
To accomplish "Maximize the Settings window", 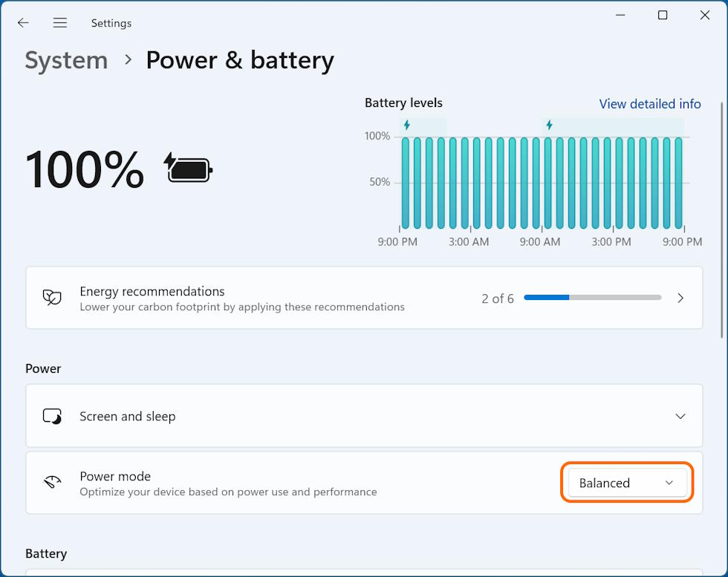I will pyautogui.click(x=663, y=16).
